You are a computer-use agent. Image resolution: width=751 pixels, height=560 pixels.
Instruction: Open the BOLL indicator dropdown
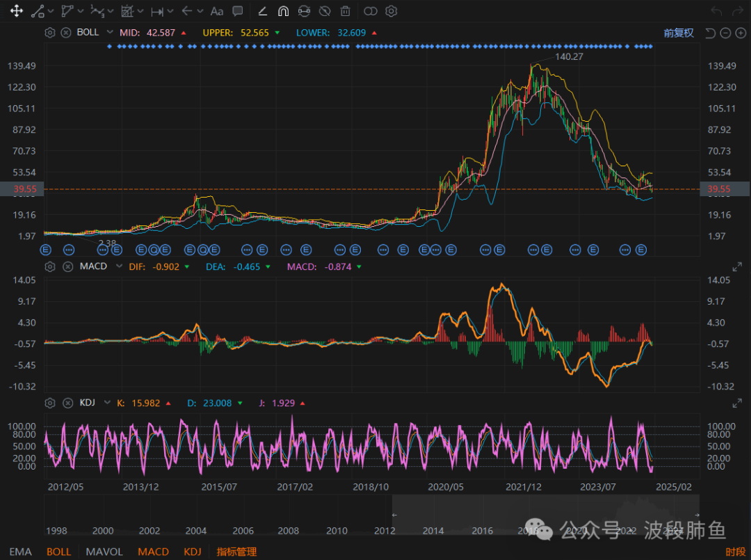point(110,32)
